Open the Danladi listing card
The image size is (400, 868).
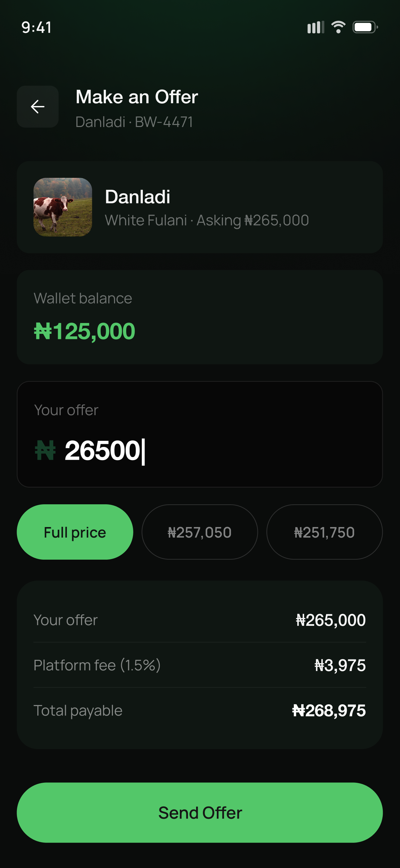pos(200,207)
